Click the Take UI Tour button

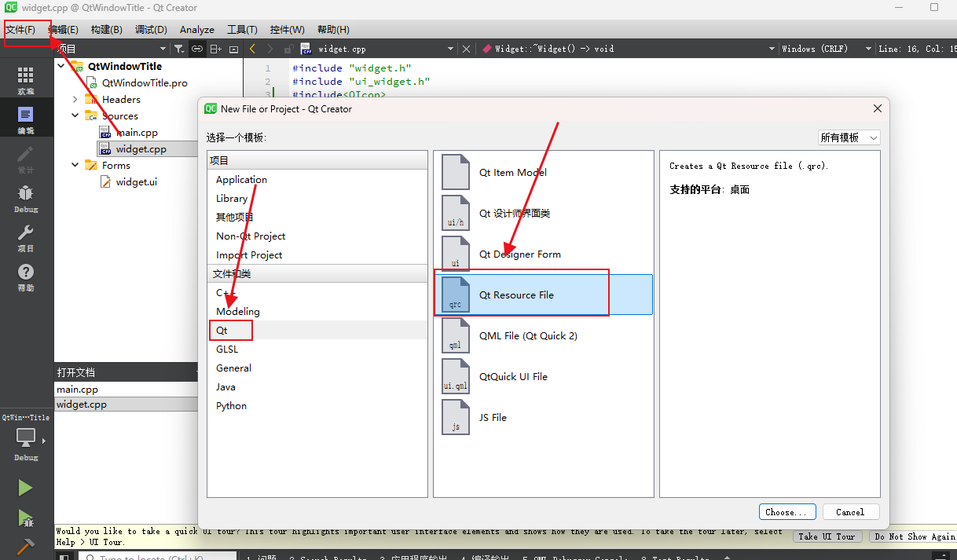point(827,536)
